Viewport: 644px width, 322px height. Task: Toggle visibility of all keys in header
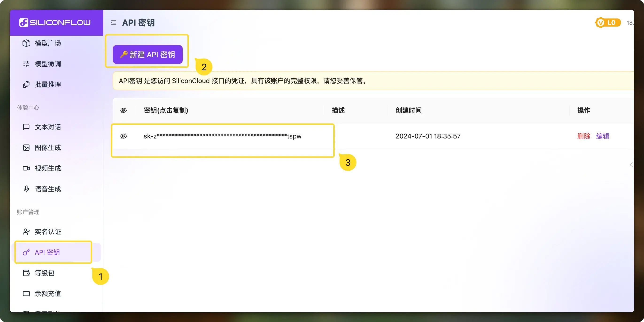[124, 110]
